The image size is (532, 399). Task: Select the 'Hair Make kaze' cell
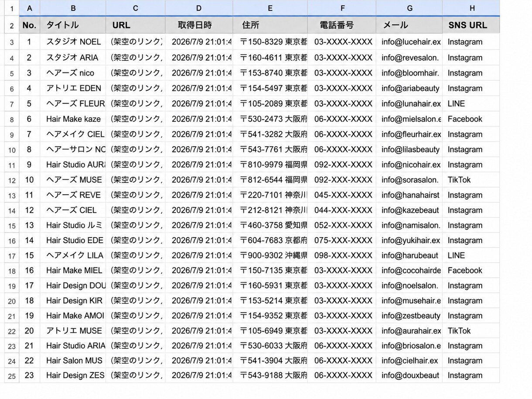point(73,119)
